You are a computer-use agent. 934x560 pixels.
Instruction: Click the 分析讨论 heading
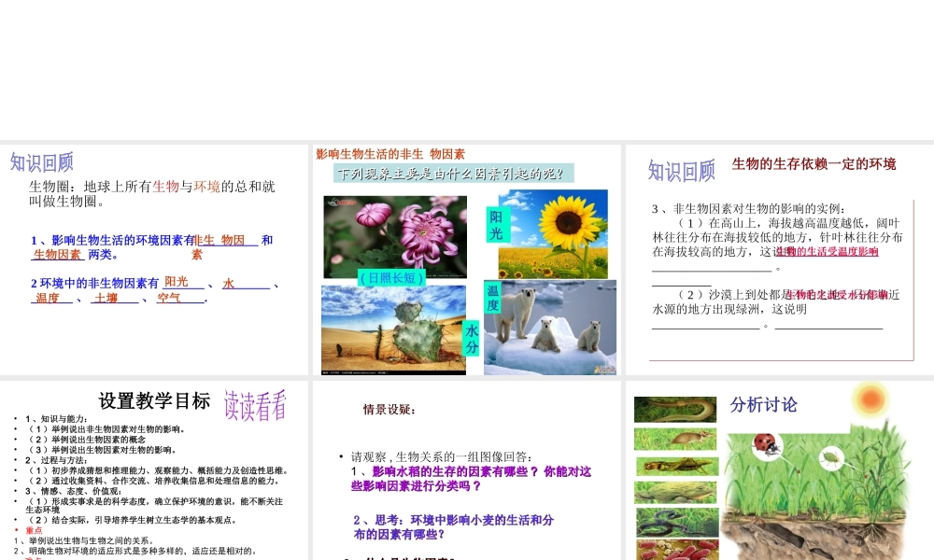(763, 405)
